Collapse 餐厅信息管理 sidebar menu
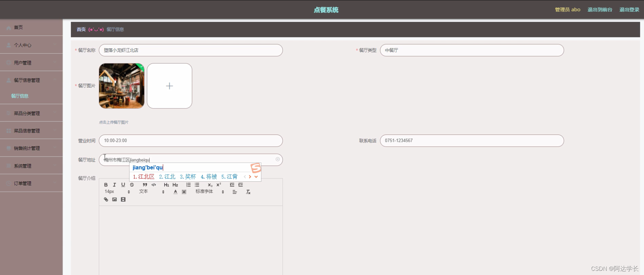The width and height of the screenshot is (644, 275). point(31,80)
